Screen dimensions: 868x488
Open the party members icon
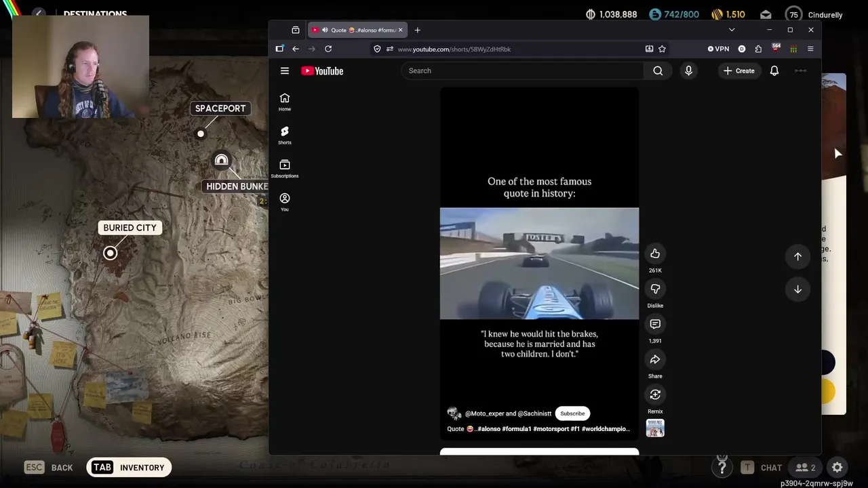[x=805, y=467]
